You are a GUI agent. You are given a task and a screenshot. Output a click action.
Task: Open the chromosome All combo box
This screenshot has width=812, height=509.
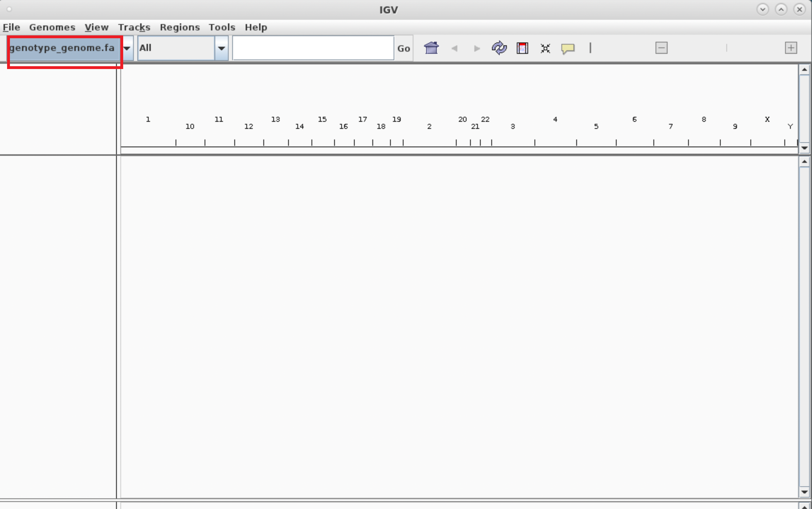(x=176, y=48)
